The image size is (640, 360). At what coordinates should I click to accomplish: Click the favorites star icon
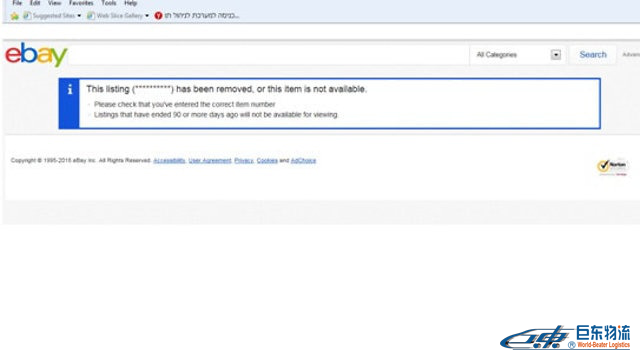(x=15, y=16)
